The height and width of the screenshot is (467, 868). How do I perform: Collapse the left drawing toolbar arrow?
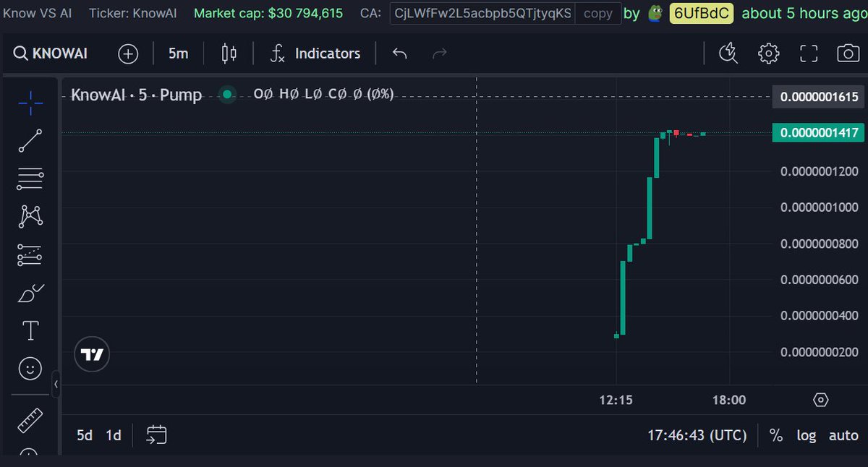coord(56,384)
